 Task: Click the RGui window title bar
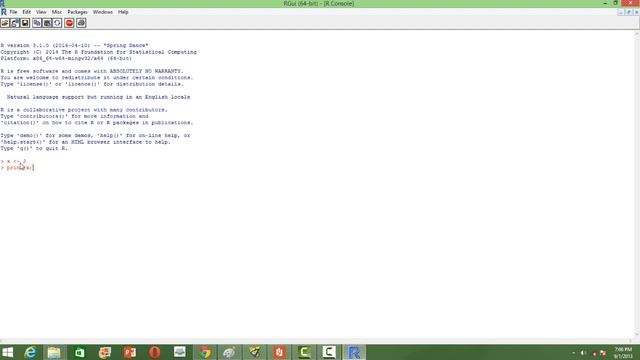tap(319, 4)
